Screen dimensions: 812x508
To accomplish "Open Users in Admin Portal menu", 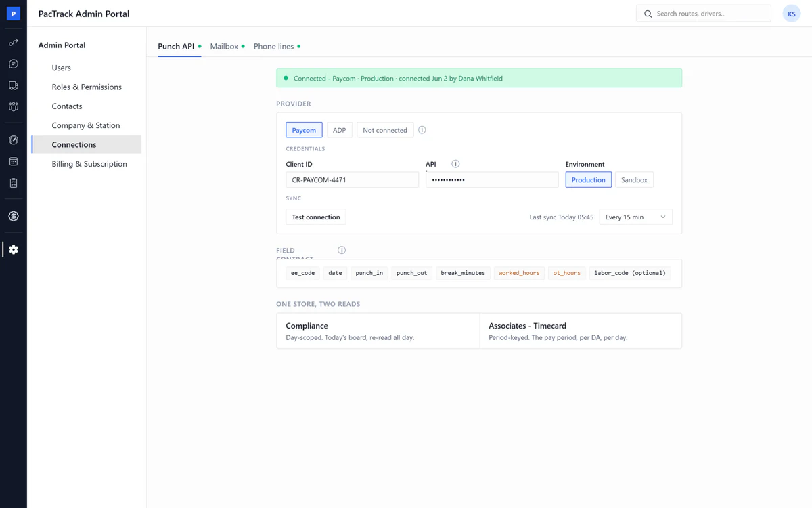I will pyautogui.click(x=87, y=68).
